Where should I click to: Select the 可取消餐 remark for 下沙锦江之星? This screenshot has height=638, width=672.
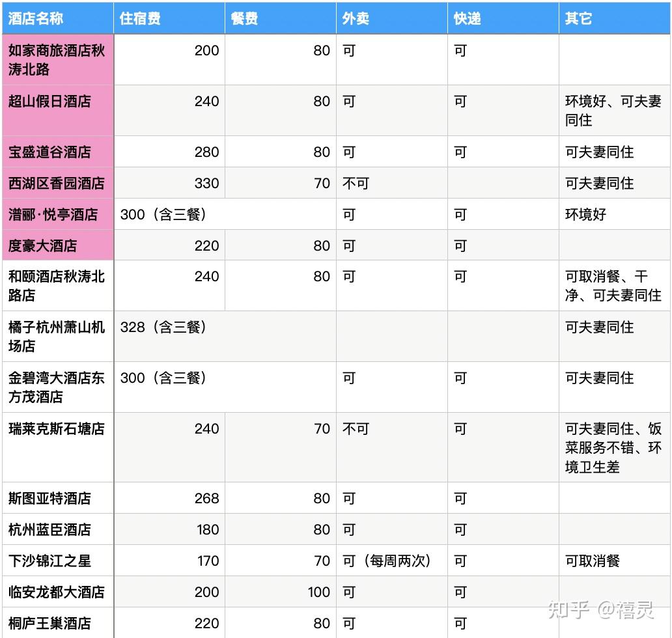(x=615, y=561)
